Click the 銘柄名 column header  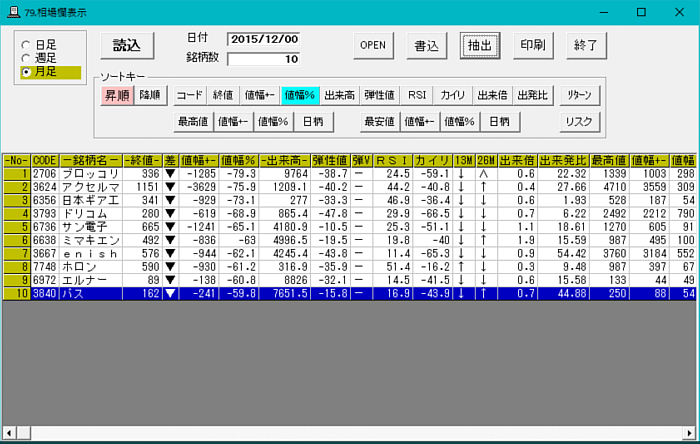click(91, 161)
